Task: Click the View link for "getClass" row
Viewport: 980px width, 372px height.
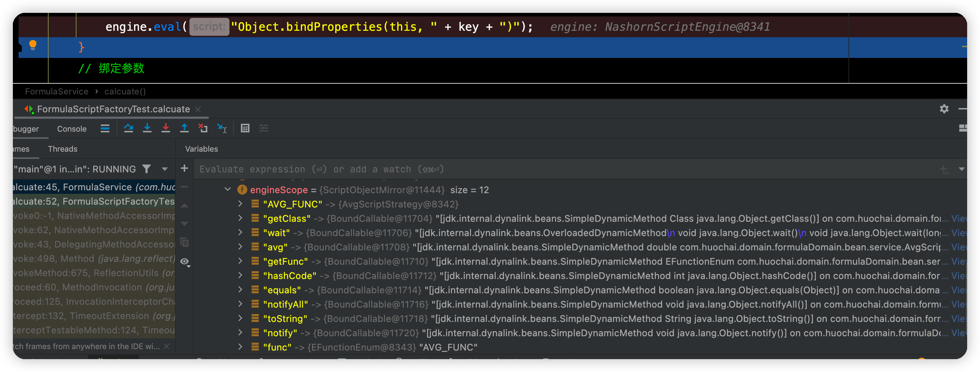Action: tap(958, 219)
